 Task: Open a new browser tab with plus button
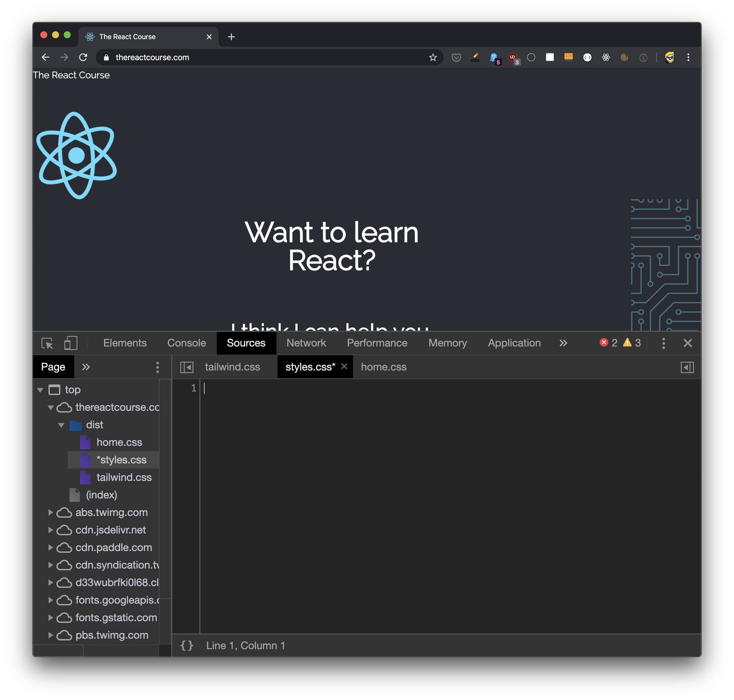point(231,37)
